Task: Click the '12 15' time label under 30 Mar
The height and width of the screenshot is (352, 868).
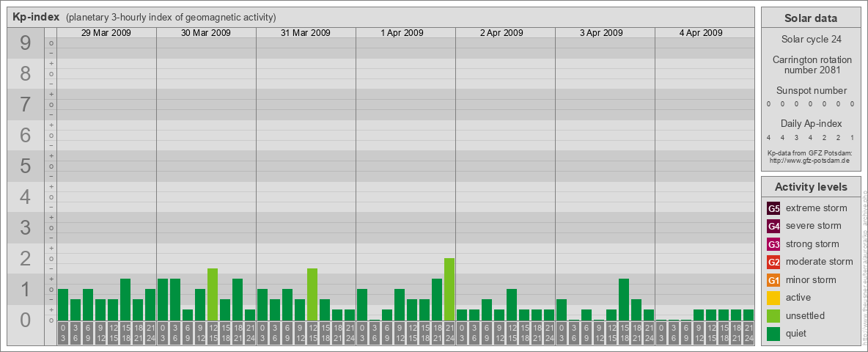Action: point(213,334)
